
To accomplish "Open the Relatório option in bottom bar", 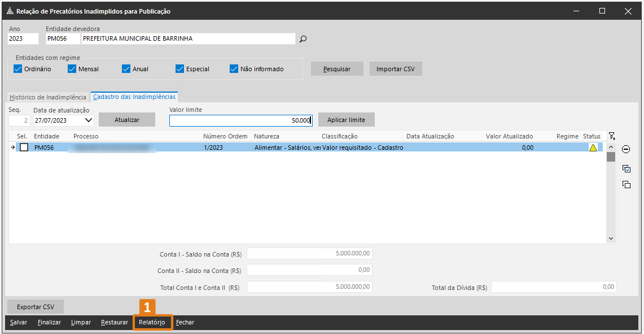I will click(152, 322).
